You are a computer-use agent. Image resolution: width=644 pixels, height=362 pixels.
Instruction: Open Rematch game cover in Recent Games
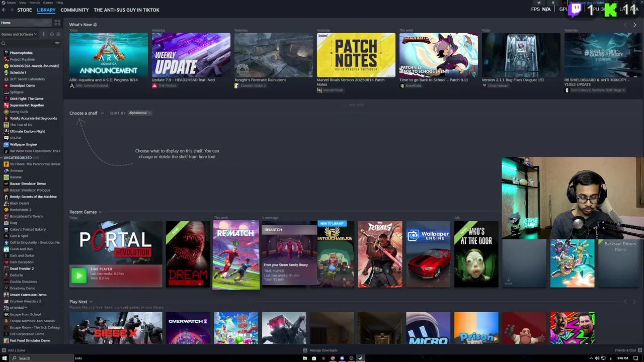pos(236,254)
